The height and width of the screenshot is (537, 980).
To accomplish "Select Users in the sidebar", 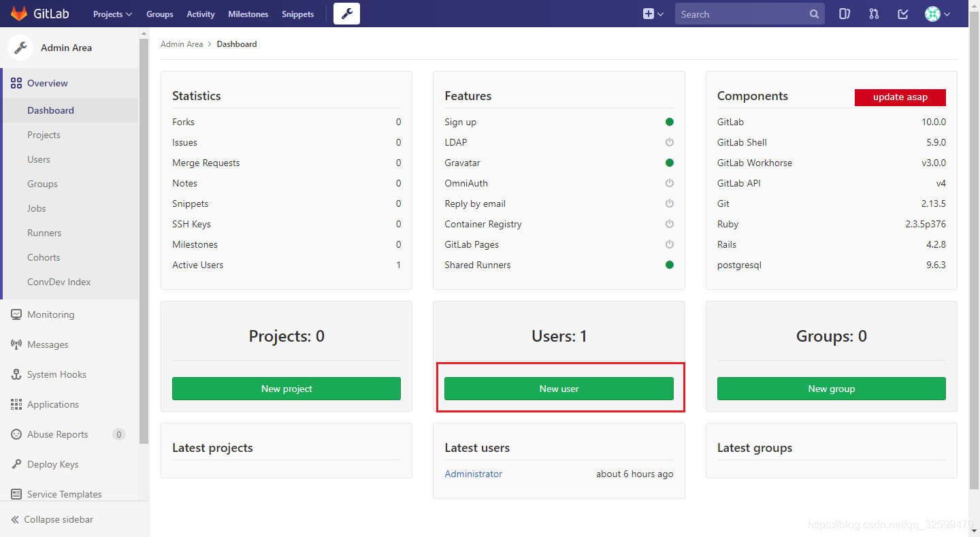I will tap(39, 159).
